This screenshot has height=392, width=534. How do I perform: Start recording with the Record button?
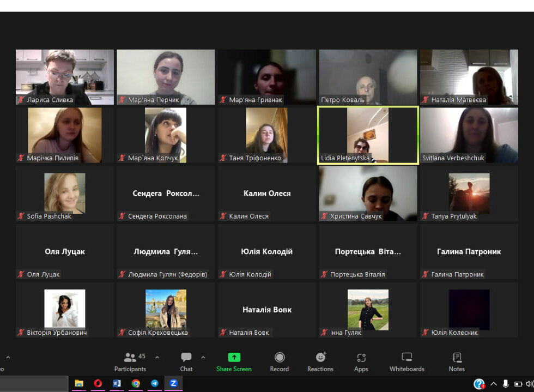(x=280, y=362)
